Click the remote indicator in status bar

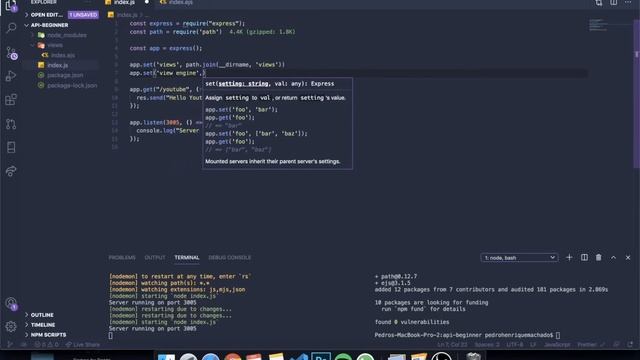[10, 345]
